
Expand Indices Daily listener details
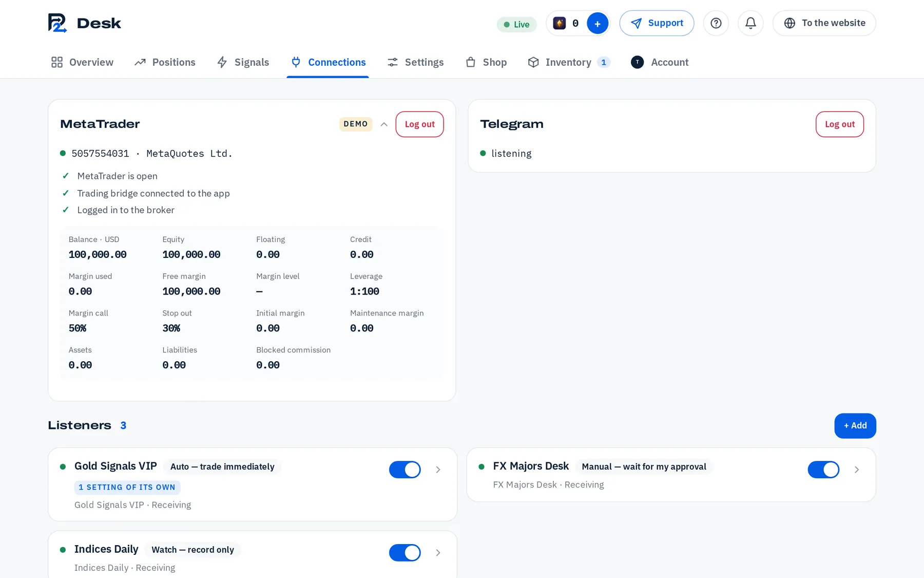438,553
